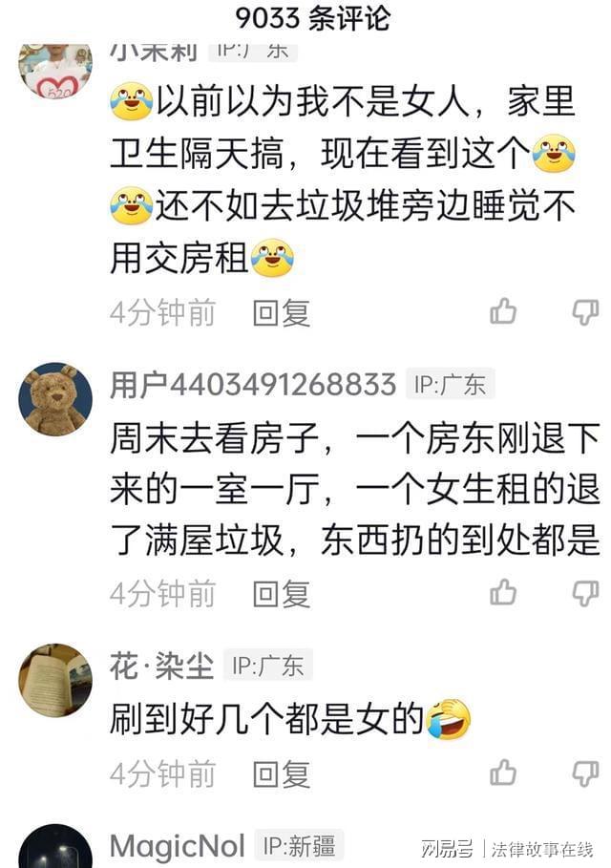Open the teddy bear avatar profile
This screenshot has width=611, height=868.
tap(55, 399)
